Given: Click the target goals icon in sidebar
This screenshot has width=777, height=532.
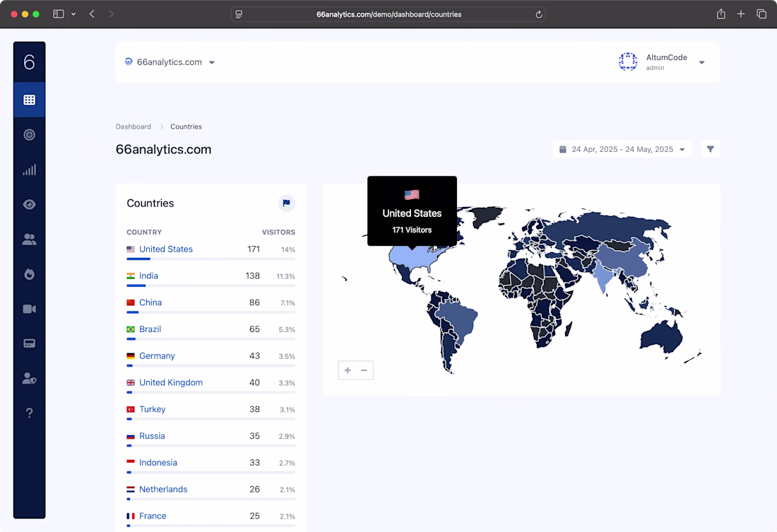Looking at the screenshot, I should (29, 135).
